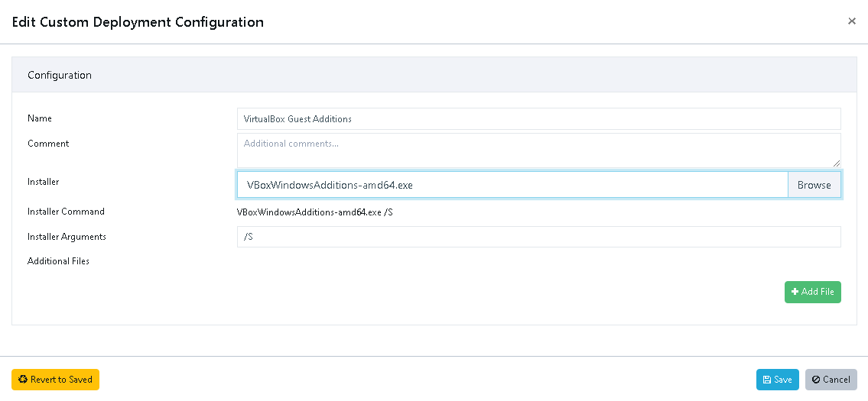Click the 'Comment' label
The image size is (868, 401).
click(48, 144)
